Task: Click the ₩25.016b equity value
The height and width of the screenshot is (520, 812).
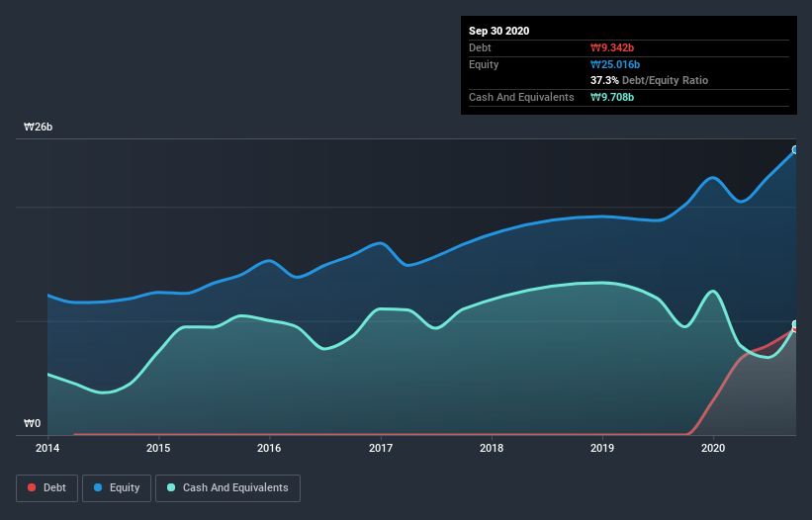Action: (615, 64)
